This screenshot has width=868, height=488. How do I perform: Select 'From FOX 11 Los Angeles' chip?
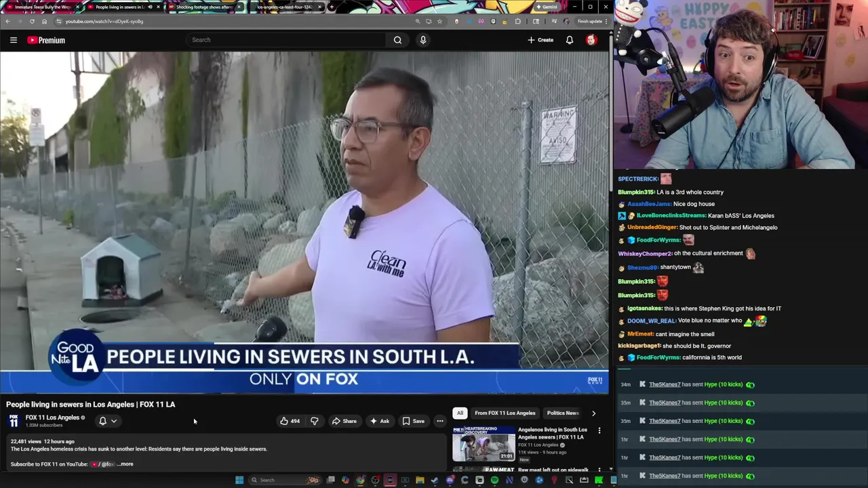tap(505, 413)
